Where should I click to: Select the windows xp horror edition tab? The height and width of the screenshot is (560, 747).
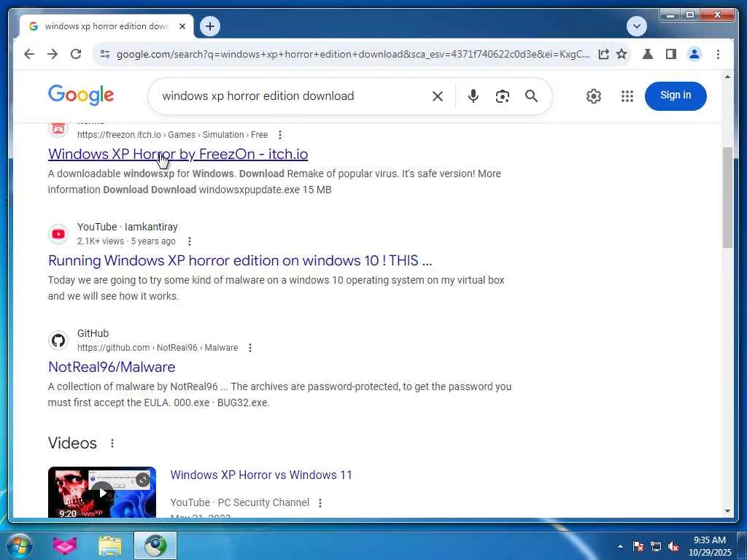[x=107, y=26]
